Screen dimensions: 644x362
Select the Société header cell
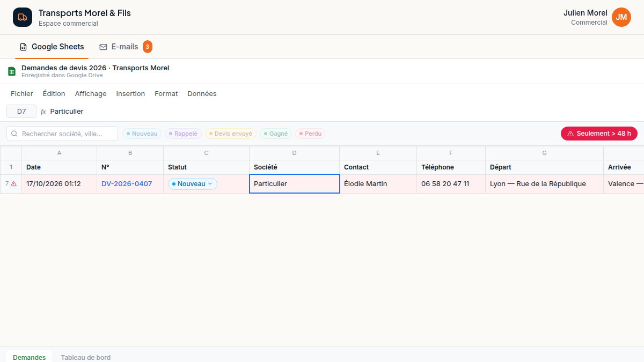coord(295,167)
